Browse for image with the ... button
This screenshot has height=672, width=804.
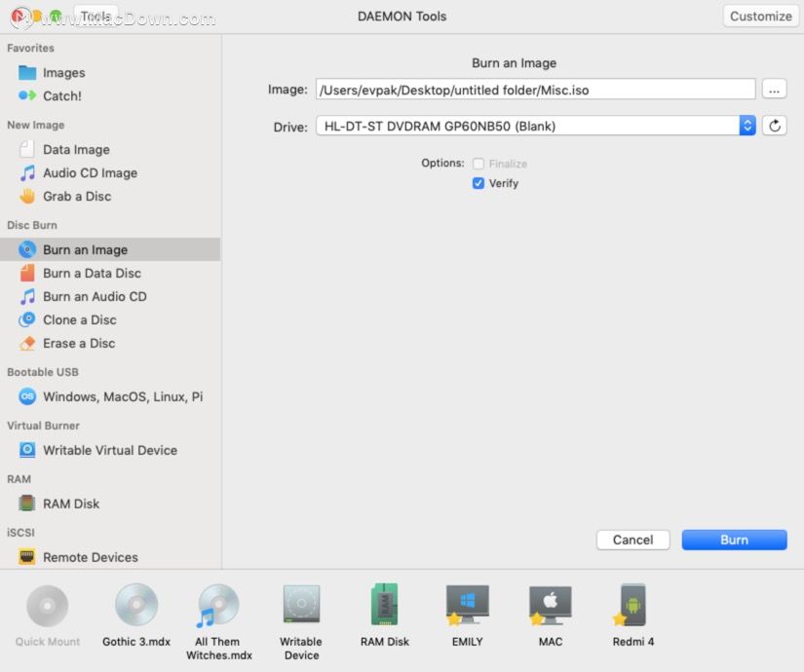pos(774,90)
